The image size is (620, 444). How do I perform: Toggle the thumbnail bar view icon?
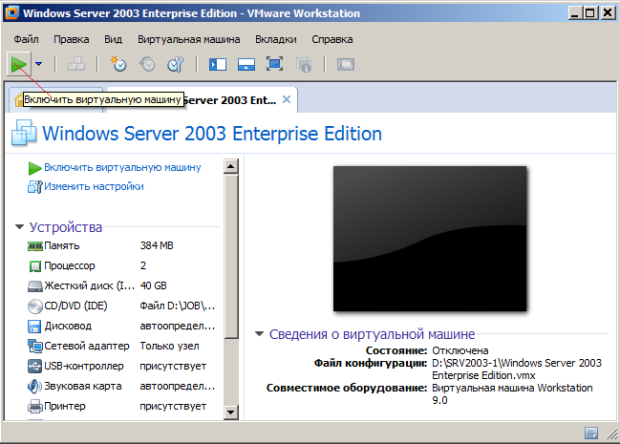point(246,64)
